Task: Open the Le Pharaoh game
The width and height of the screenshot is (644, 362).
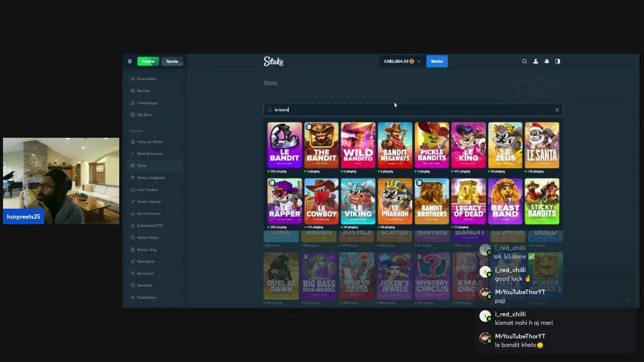Action: (x=395, y=201)
